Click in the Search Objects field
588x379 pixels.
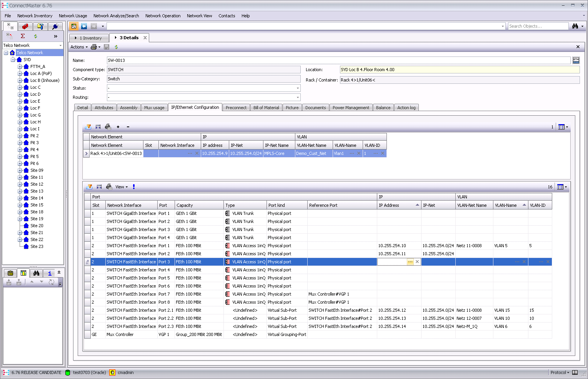coord(538,26)
